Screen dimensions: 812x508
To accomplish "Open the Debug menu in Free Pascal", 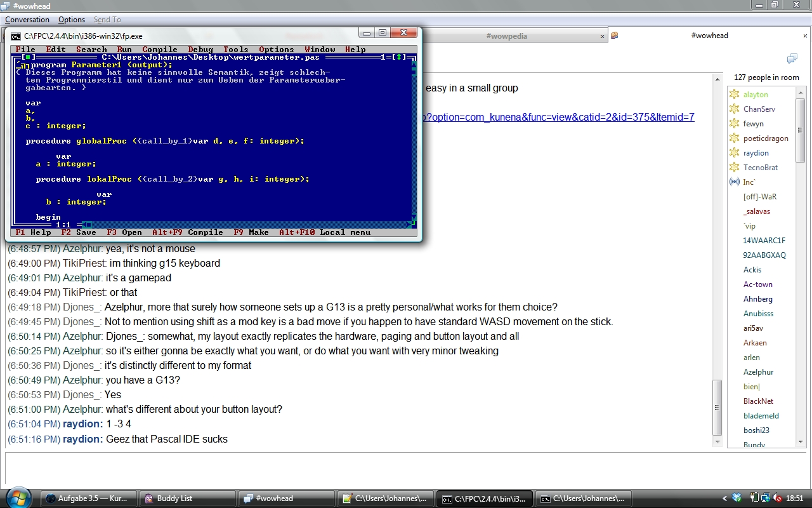I will (x=200, y=50).
